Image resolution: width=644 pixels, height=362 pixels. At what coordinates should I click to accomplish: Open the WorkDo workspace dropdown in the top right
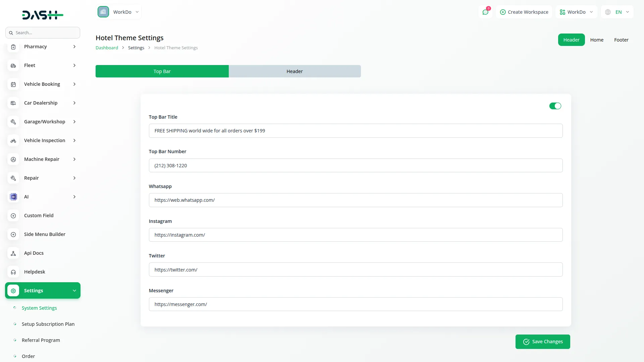576,12
